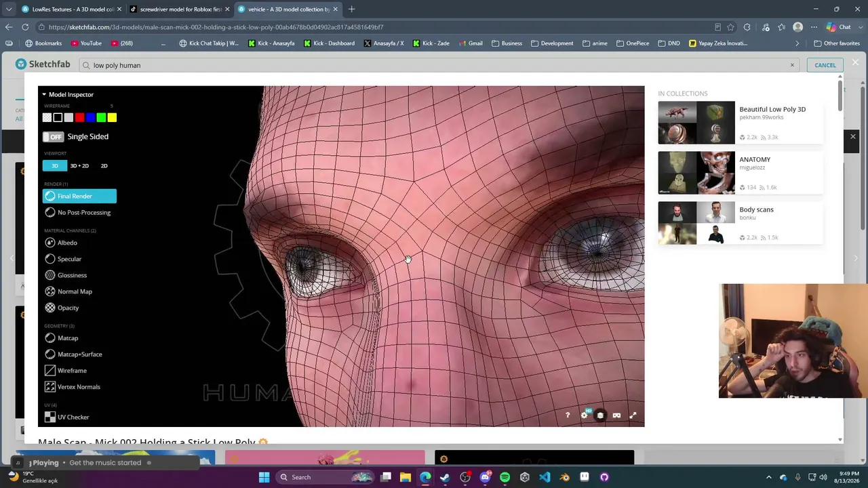868x488 pixels.
Task: Show Vertex Normals geometry view
Action: [x=73, y=387]
